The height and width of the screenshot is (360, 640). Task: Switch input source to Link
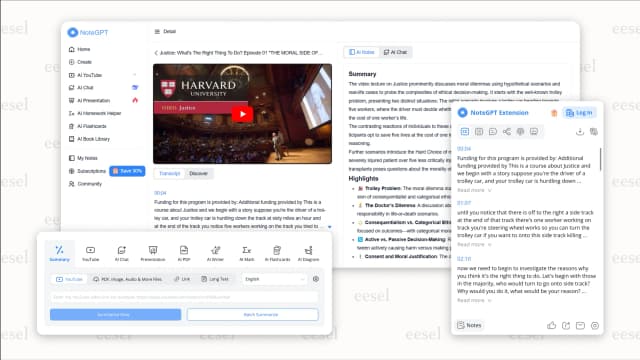pyautogui.click(x=182, y=279)
